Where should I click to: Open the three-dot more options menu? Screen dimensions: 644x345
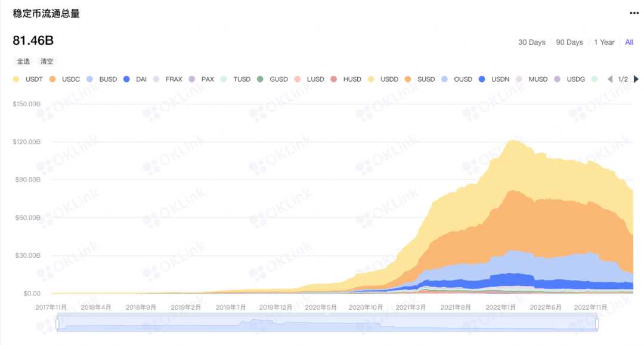tap(634, 13)
